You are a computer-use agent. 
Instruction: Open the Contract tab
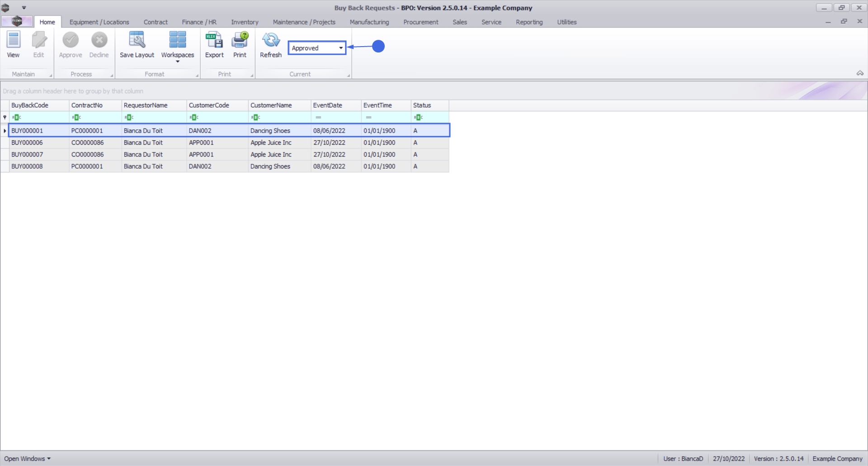click(x=156, y=22)
